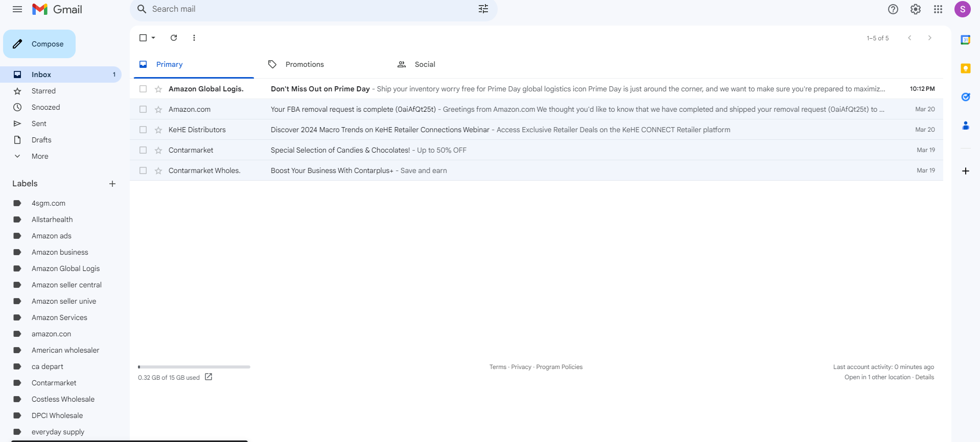Open Google Contacts side panel

tap(966, 126)
